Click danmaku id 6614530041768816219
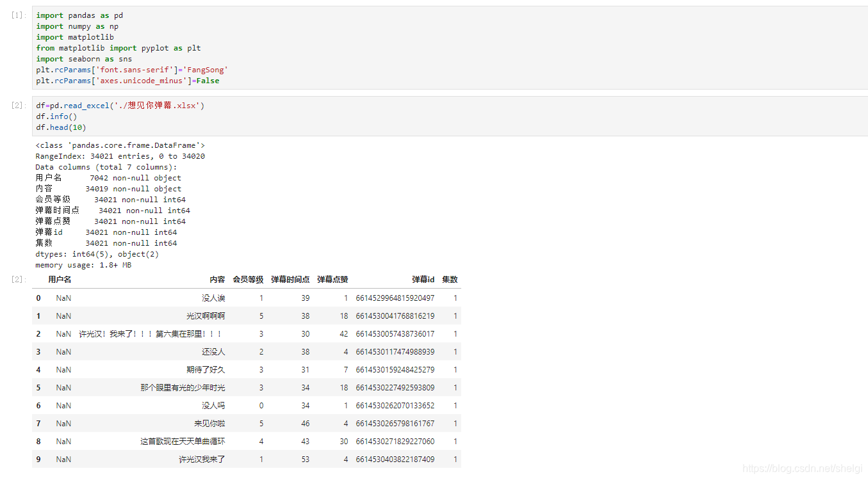This screenshot has height=480, width=868. (395, 316)
